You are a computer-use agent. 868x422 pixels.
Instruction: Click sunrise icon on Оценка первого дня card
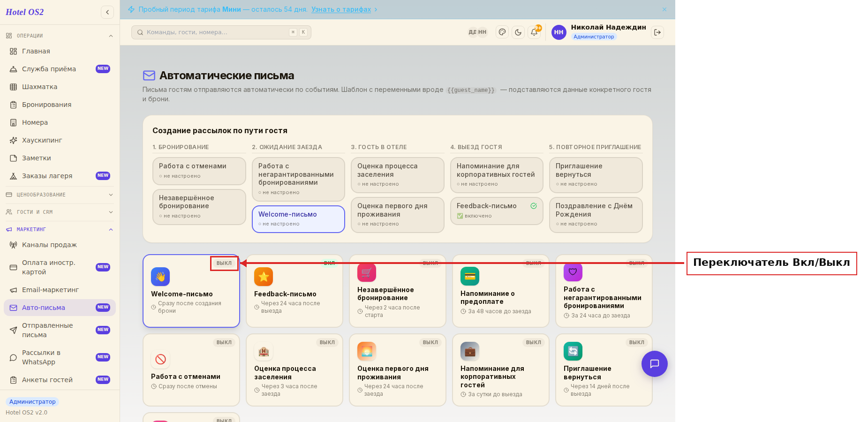click(x=367, y=351)
